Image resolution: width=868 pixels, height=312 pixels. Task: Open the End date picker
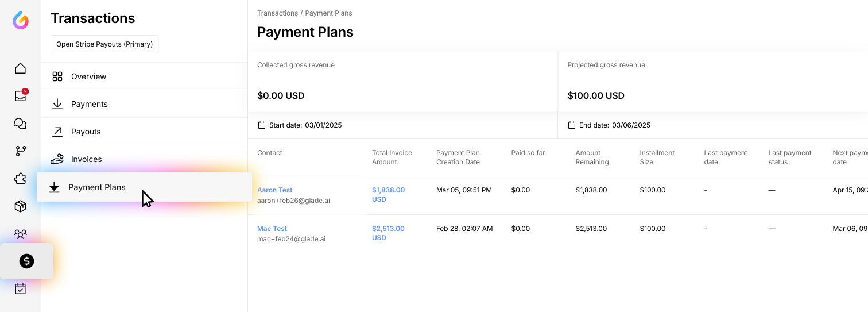pyautogui.click(x=609, y=125)
